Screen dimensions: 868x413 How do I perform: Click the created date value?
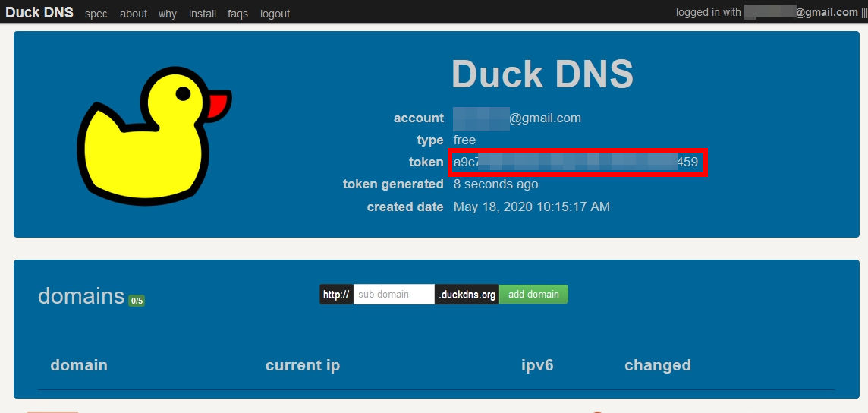point(531,206)
